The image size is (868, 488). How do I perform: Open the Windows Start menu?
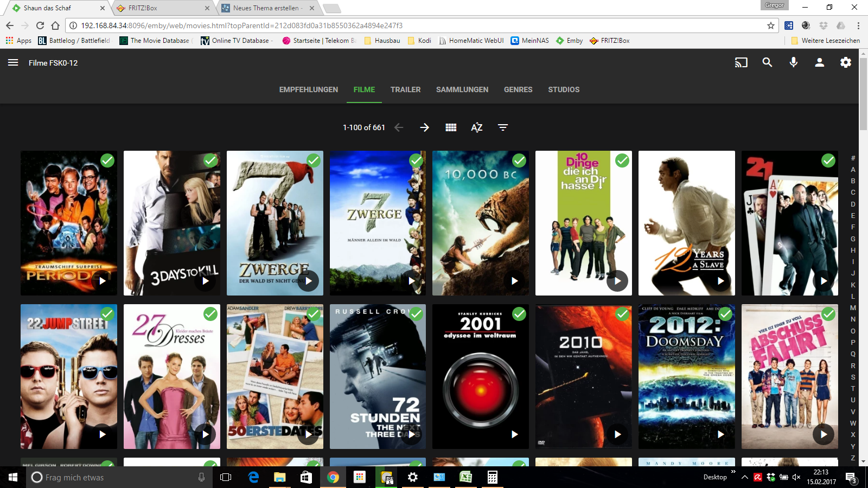[13, 477]
